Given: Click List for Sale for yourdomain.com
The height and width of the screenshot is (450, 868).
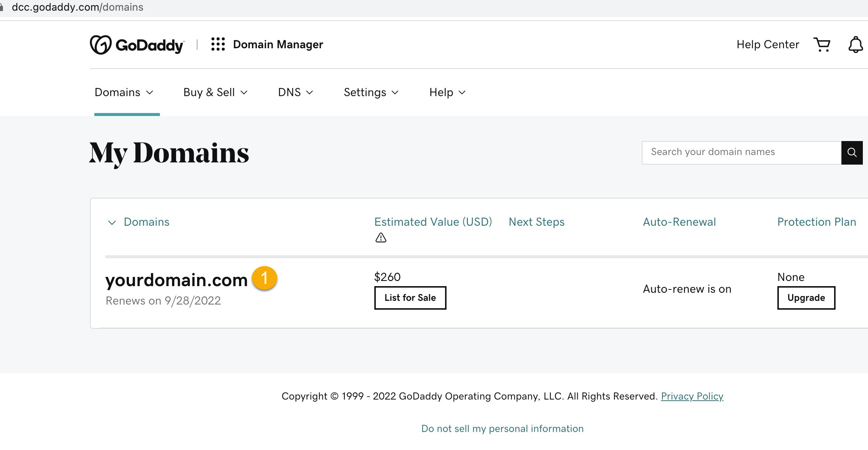Looking at the screenshot, I should (x=410, y=298).
